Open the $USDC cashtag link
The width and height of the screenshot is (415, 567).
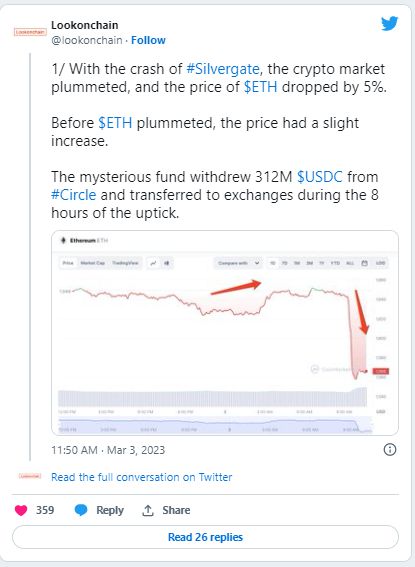[320, 177]
